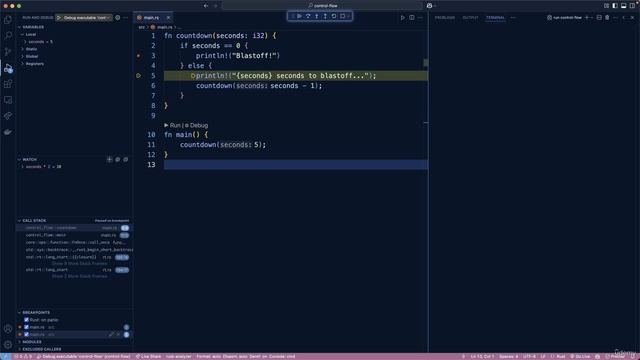The width and height of the screenshot is (640, 360).
Task: Collapse all watch expressions
Action: (118, 160)
